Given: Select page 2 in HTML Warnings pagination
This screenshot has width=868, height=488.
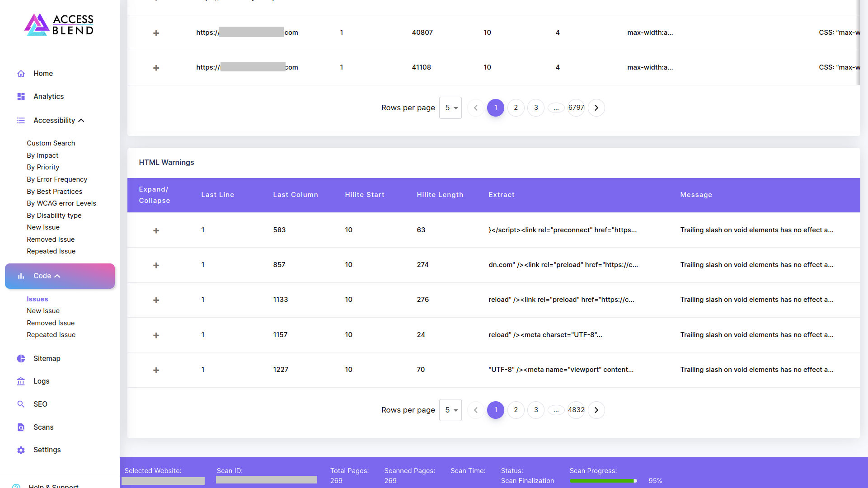Looking at the screenshot, I should pyautogui.click(x=516, y=410).
